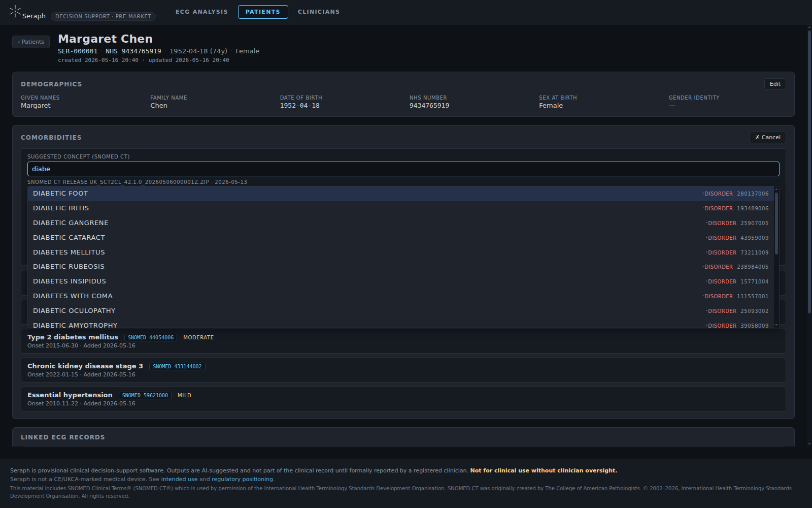Choose DIABETIC GANGRENE suggestion
The width and height of the screenshot is (812, 508).
pos(401,223)
